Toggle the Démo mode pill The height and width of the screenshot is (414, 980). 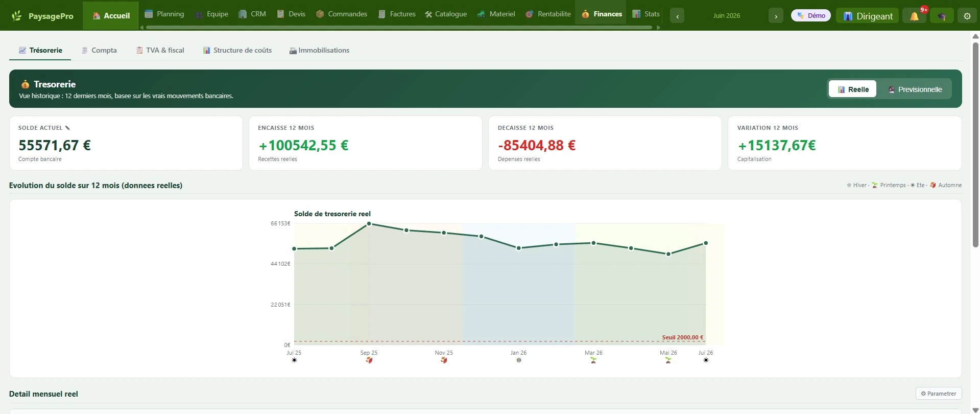(811, 16)
